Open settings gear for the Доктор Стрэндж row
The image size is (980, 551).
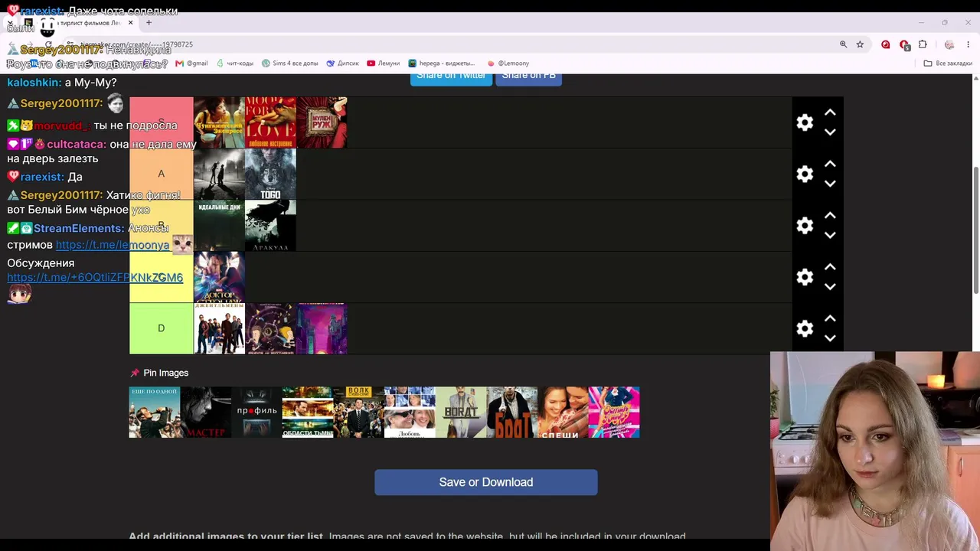805,277
